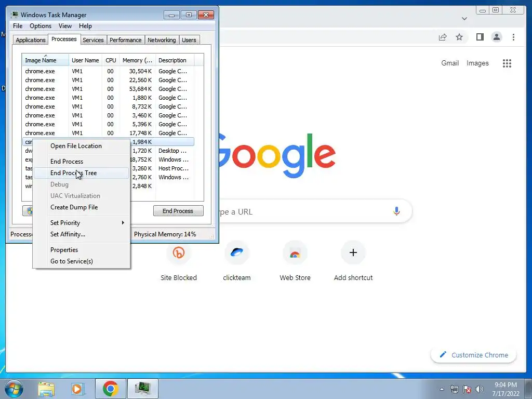The height and width of the screenshot is (399, 532).
Task: Select chrome.exe row using 22,560 K
Action: (108, 80)
